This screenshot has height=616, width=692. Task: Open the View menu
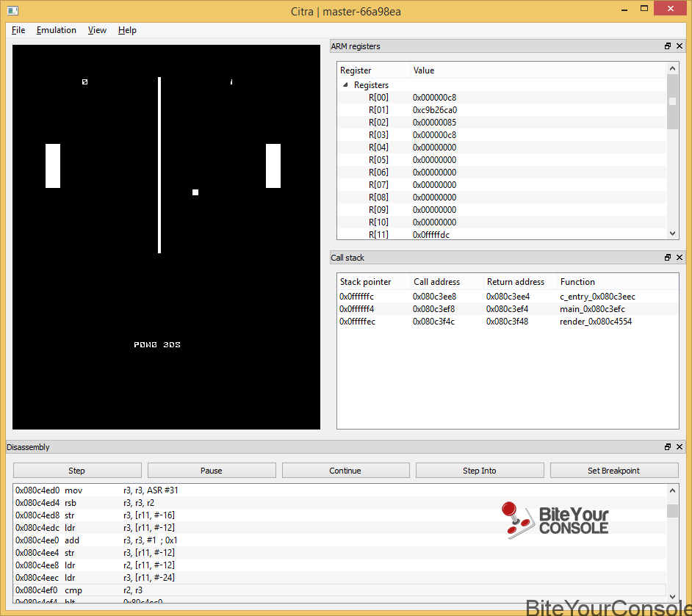97,30
